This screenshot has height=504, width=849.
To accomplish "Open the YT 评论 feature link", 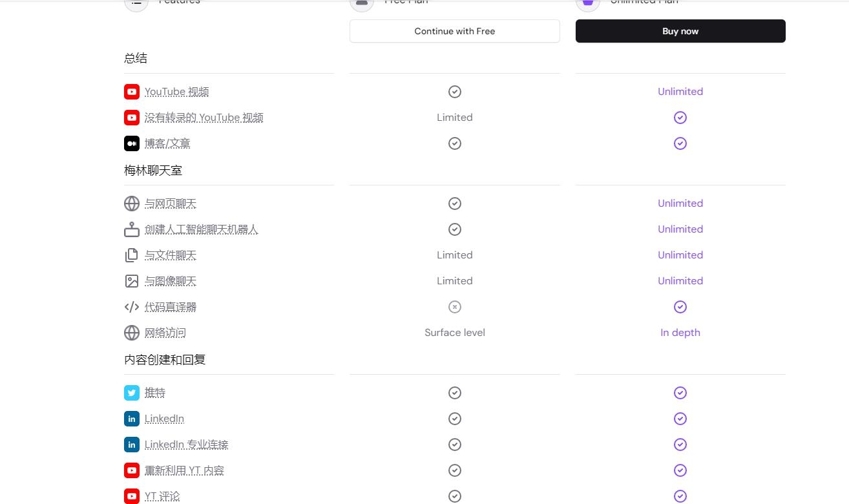I will (162, 496).
